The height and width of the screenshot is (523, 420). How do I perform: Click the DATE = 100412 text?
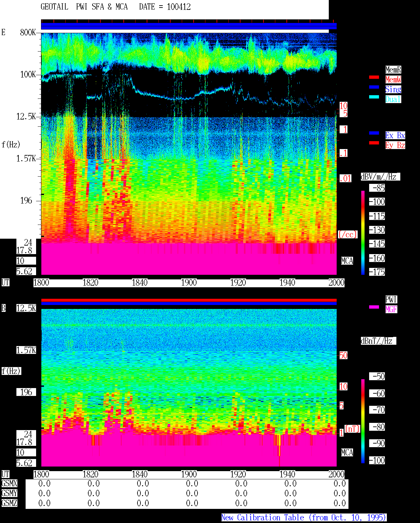(x=165, y=7)
